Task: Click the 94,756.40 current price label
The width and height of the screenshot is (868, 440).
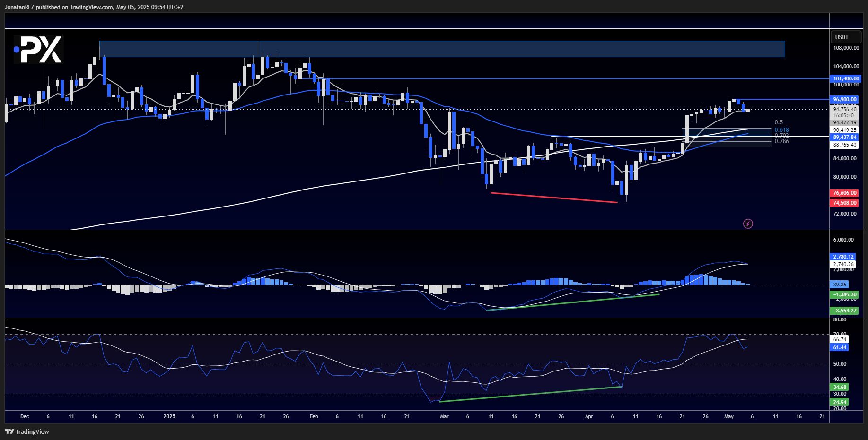Action: tap(845, 109)
